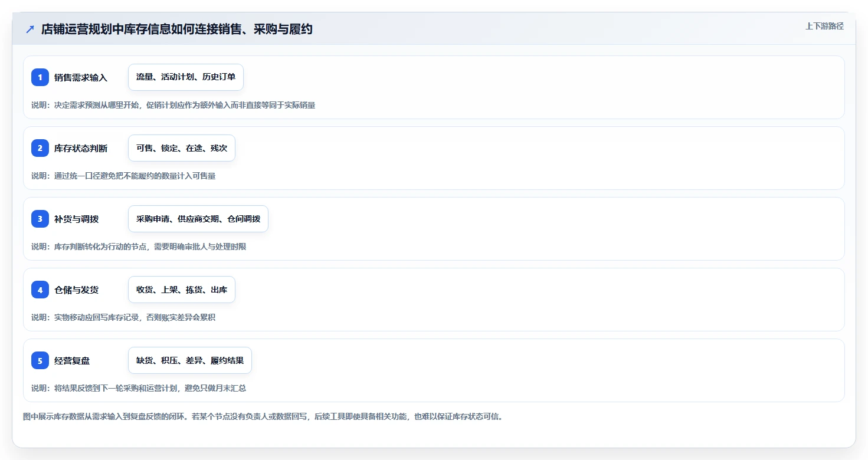The width and height of the screenshot is (868, 460).
Task: Click step number badge 3
Action: pos(40,219)
